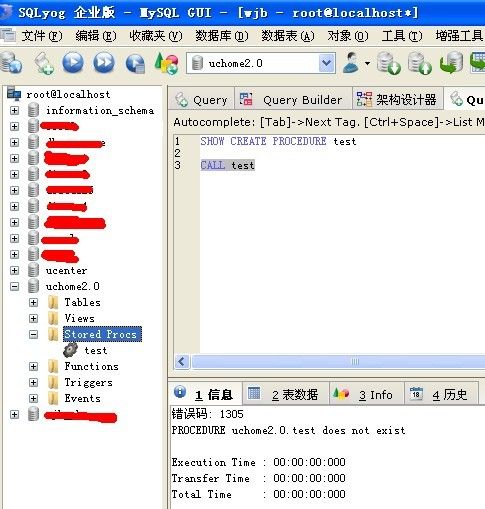Click the execute all queries fast-forward icon

104,62
